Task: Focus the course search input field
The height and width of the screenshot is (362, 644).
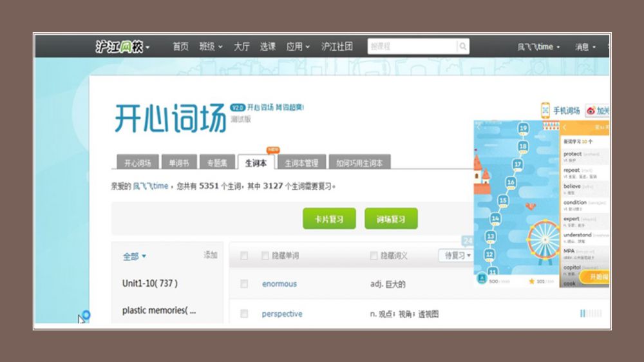Action: click(412, 46)
